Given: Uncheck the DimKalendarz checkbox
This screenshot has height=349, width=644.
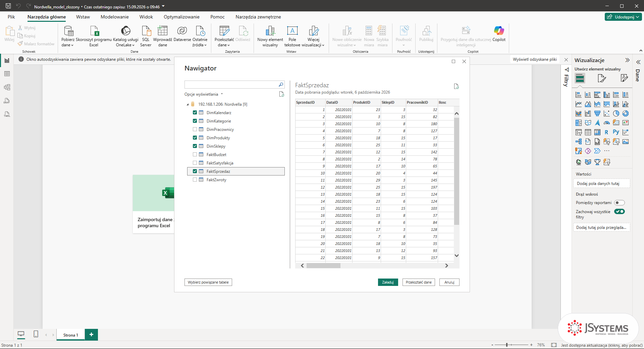Looking at the screenshot, I should pyautogui.click(x=195, y=112).
